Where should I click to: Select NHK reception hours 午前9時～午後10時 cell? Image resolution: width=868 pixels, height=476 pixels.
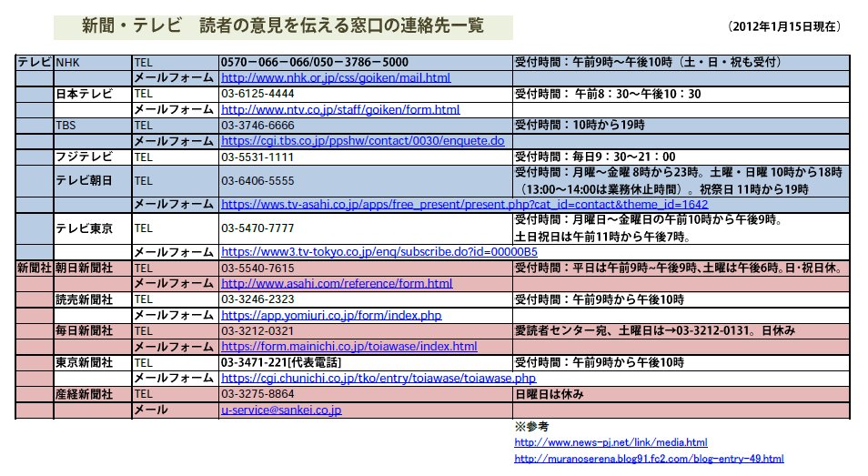click(681, 63)
